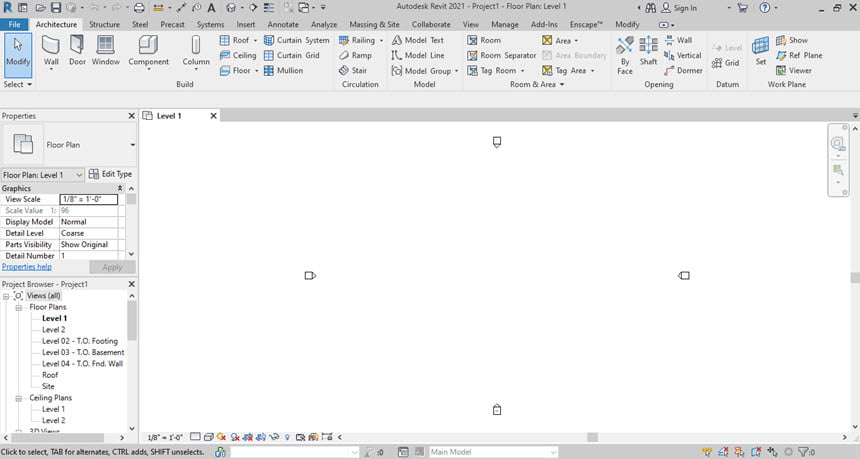860x459 pixels.
Task: Collapse the Floor Plans tree node
Action: [x=19, y=307]
